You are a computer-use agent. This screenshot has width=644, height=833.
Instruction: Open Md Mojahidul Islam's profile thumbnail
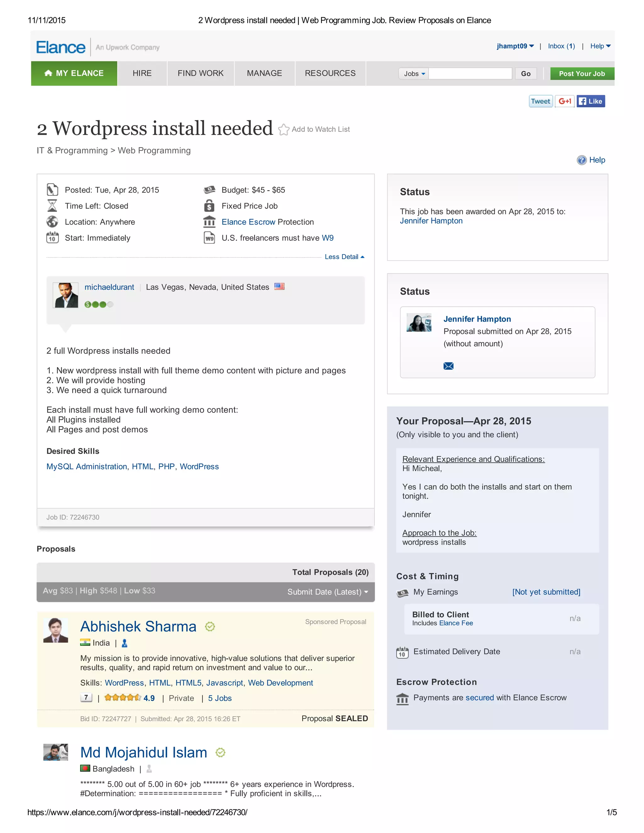[56, 752]
